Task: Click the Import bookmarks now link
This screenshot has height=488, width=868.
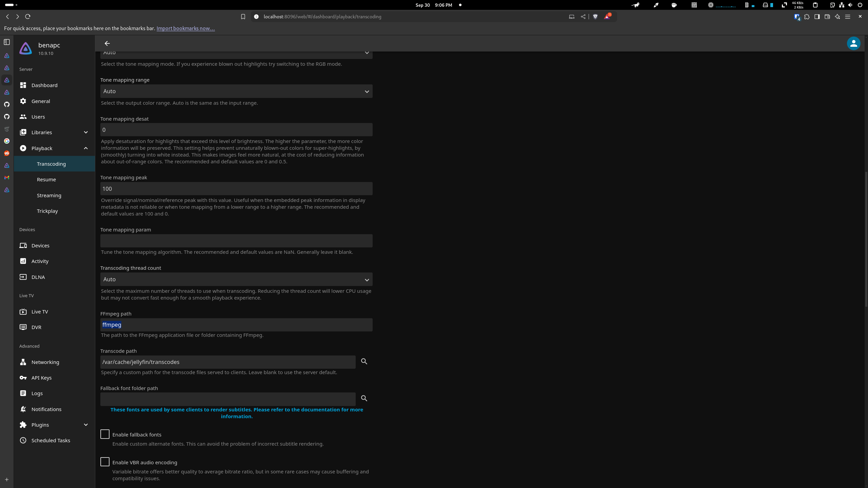Action: point(185,28)
